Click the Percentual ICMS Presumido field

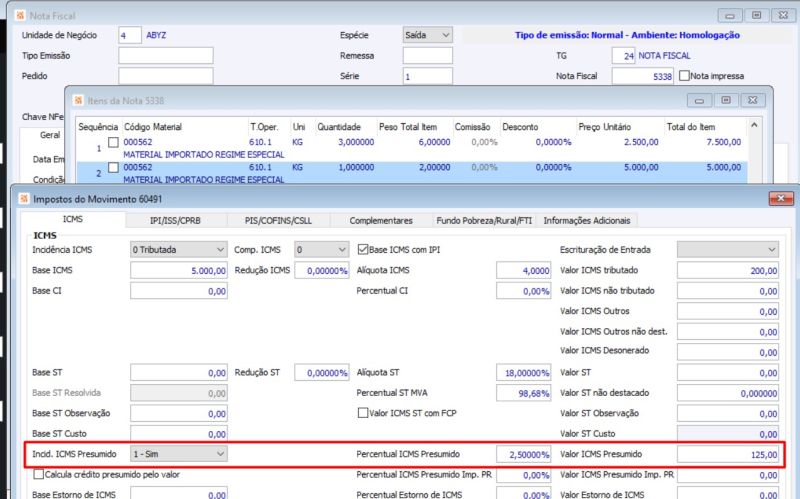523,454
